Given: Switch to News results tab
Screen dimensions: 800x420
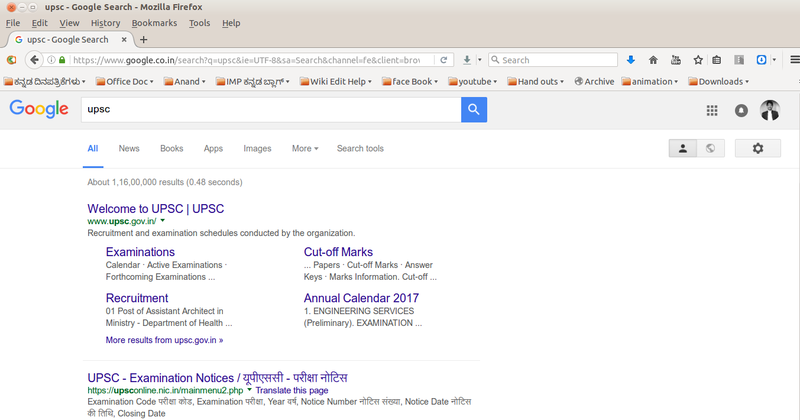Looking at the screenshot, I should click(129, 149).
